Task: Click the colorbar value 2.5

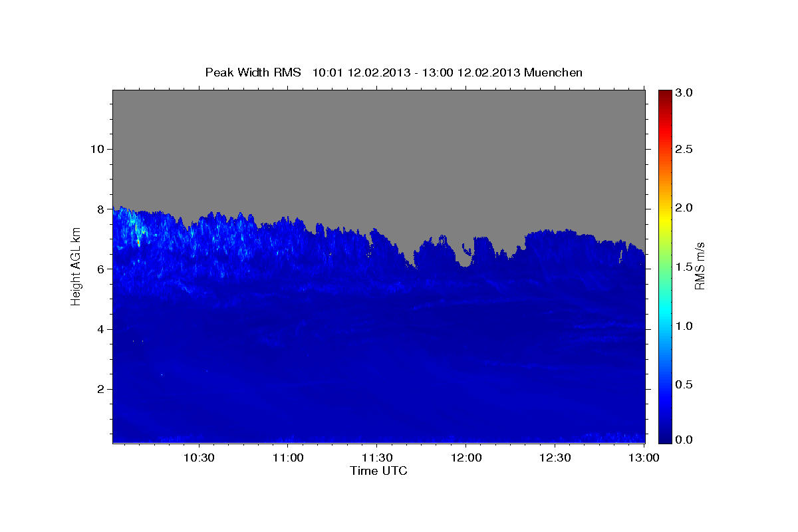Action: tap(684, 150)
